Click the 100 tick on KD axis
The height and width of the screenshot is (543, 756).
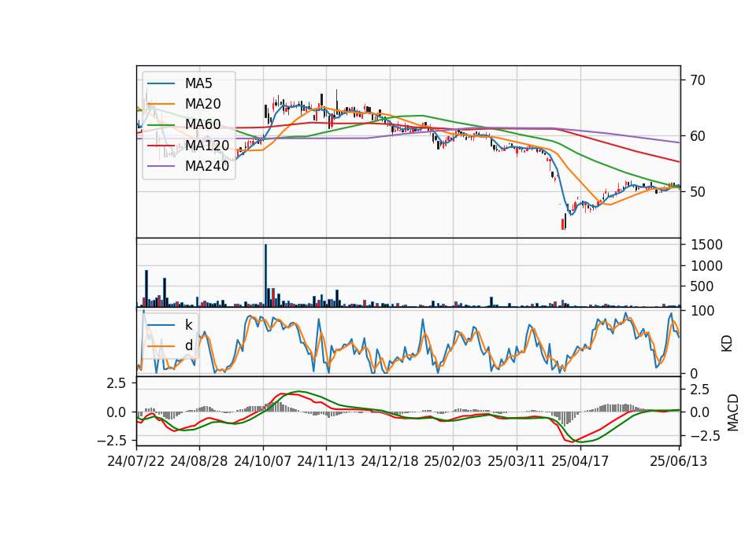tap(702, 312)
